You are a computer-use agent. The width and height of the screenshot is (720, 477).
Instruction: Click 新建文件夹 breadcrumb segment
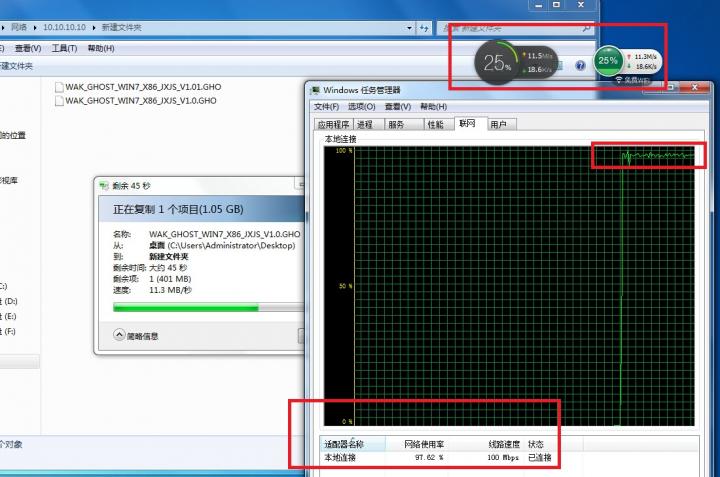click(121, 28)
